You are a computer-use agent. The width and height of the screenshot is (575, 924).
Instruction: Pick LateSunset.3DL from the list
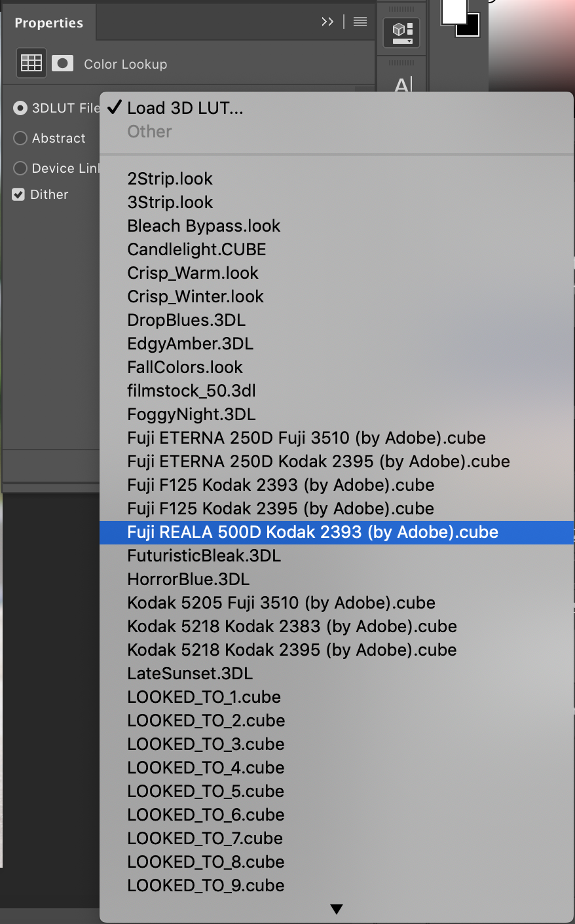pyautogui.click(x=190, y=673)
